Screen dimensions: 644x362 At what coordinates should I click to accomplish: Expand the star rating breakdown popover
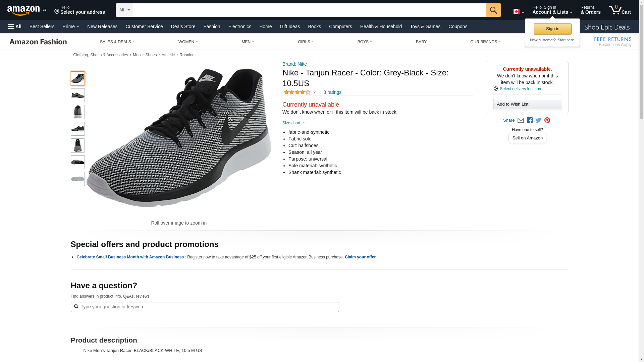pyautogui.click(x=300, y=92)
